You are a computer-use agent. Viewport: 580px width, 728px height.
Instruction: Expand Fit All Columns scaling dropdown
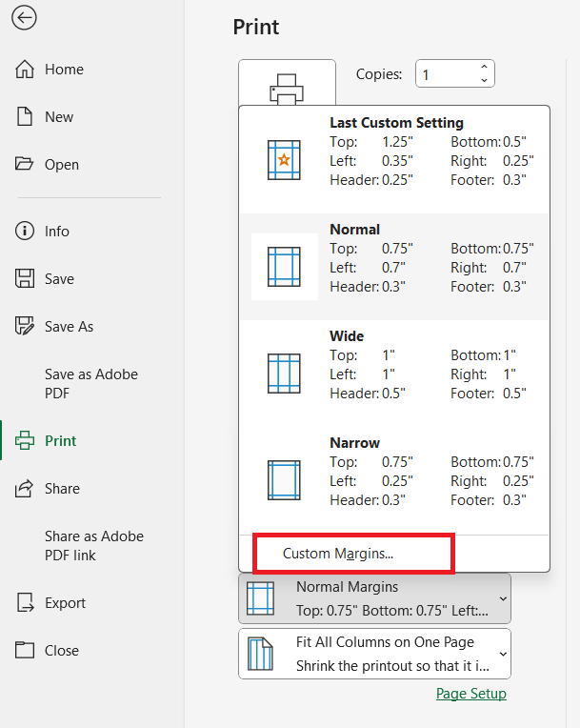(374, 654)
